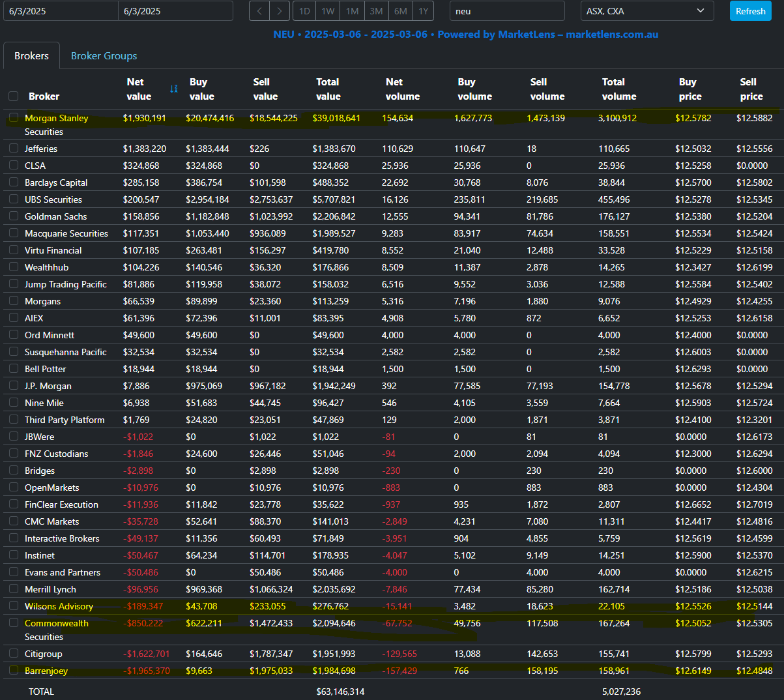This screenshot has height=700, width=784.
Task: Click the Commonwealth Securities broker name
Action: [x=57, y=630]
